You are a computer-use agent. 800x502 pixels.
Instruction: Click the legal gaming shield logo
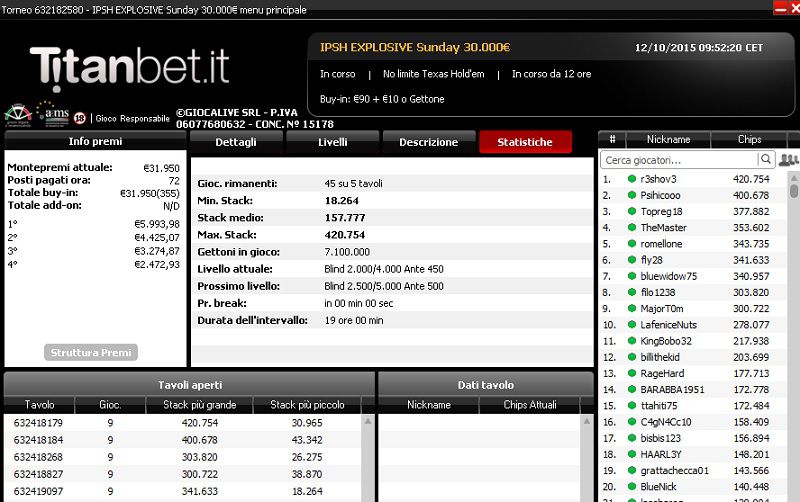point(18,115)
